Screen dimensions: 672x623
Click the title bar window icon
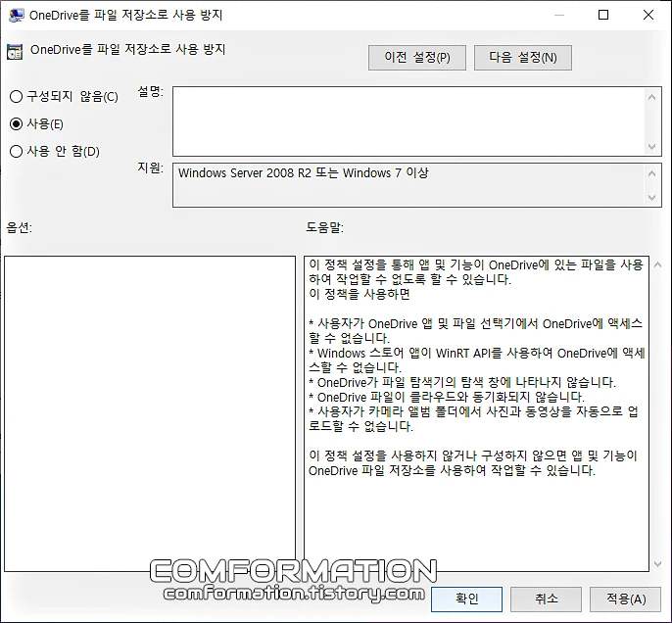tap(16, 16)
